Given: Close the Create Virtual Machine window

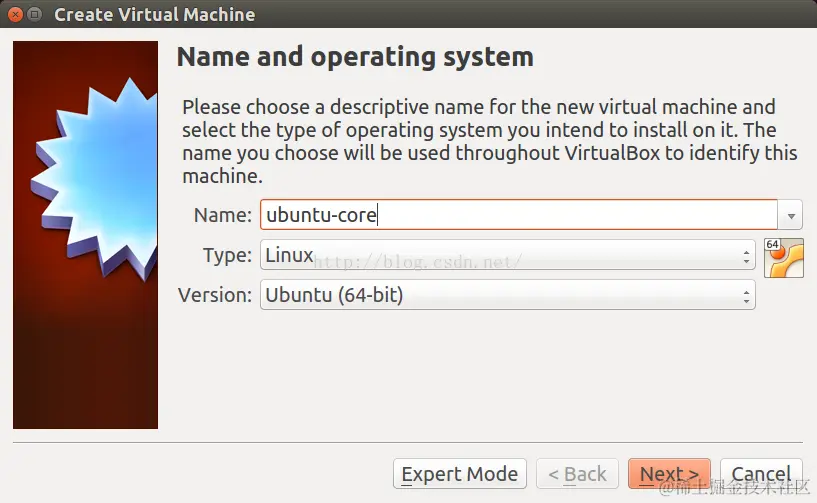Looking at the screenshot, I should 15,15.
